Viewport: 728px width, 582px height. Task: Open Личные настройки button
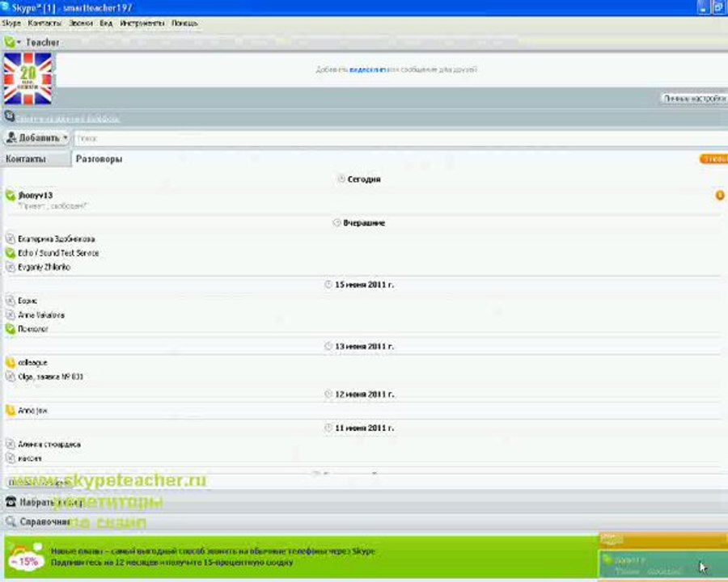click(x=695, y=98)
